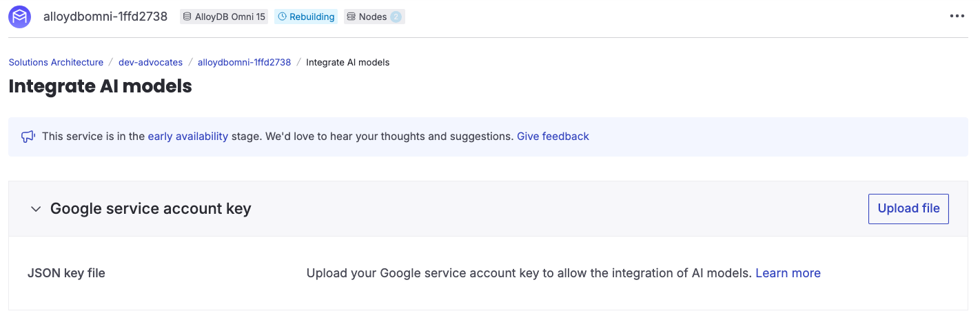
Task: Click the clock icon in Rebuilding status
Action: (x=282, y=17)
